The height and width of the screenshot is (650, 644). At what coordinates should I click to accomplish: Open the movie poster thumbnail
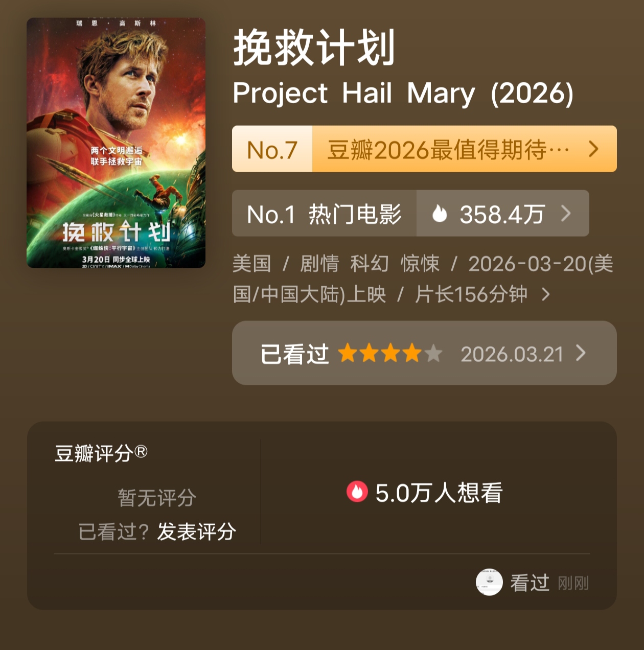tap(116, 143)
